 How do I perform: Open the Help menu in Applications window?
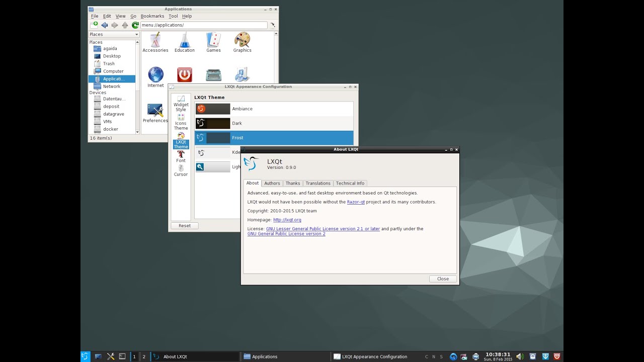tap(187, 16)
